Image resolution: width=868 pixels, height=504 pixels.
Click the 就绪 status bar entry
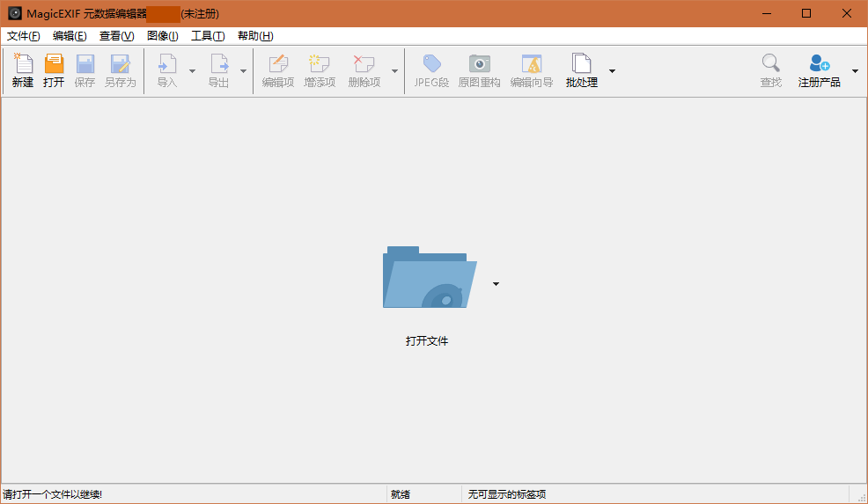[401, 494]
